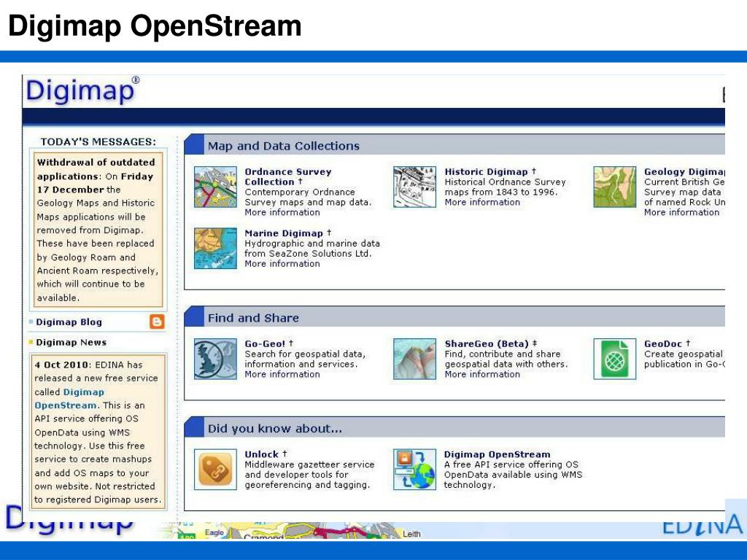
Task: Click the Marine Digimap chart icon
Action: point(215,249)
